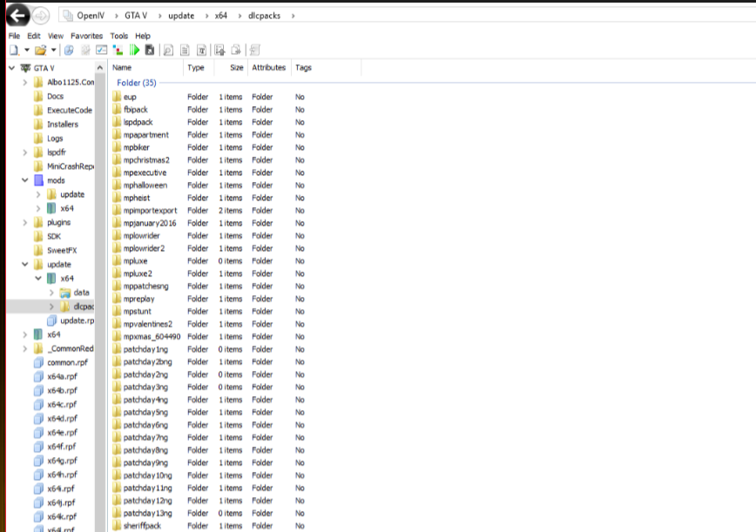Click the address bar location icon before OpenIV
Viewport: 756px width, 532px height.
(x=68, y=16)
